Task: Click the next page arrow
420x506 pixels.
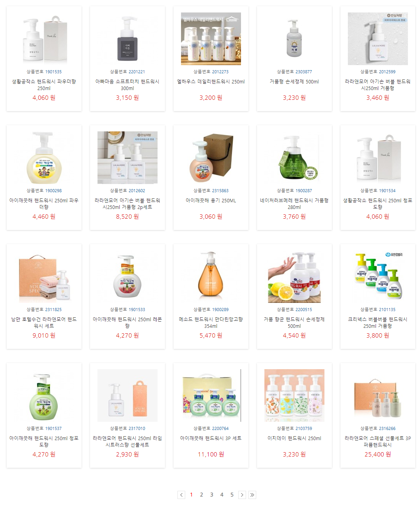Action: pos(242,495)
